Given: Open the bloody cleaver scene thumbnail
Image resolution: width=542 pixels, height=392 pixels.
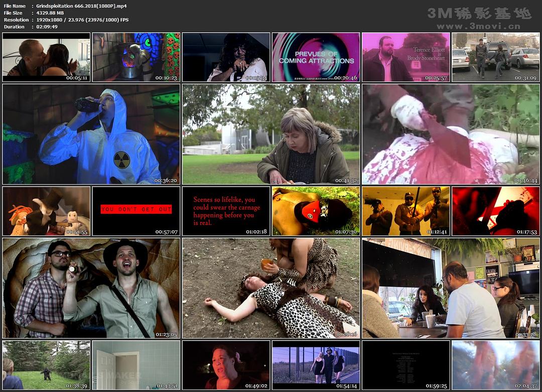Looking at the screenshot, I should point(451,134).
